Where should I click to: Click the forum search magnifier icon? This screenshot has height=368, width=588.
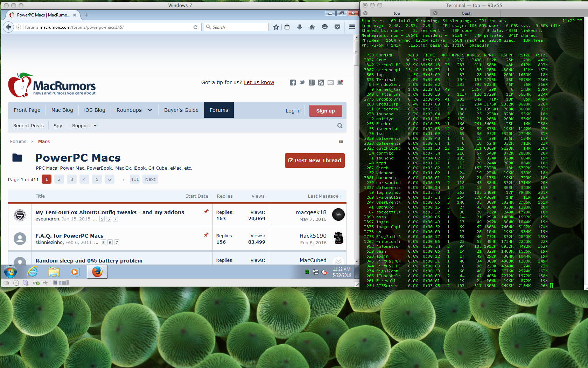point(340,126)
